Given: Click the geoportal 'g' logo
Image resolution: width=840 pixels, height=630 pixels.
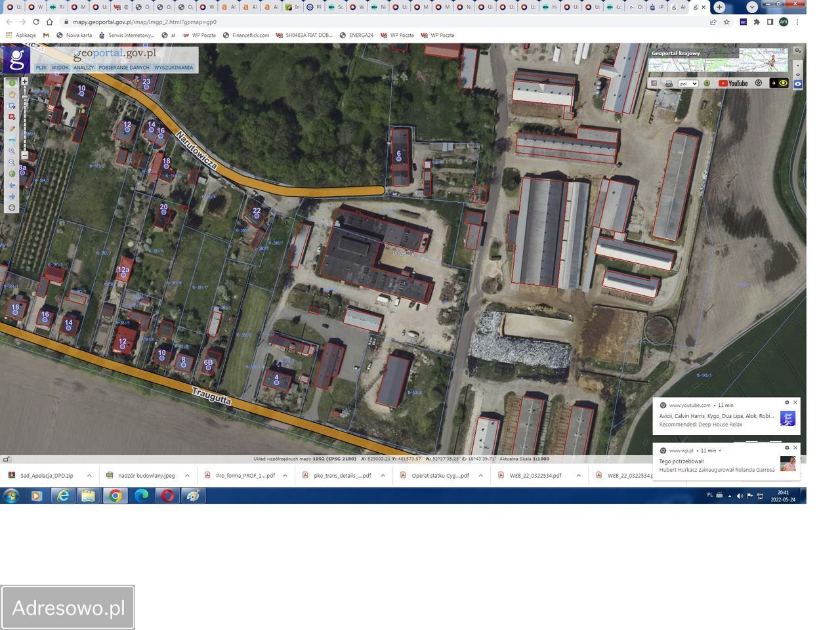Looking at the screenshot, I should coord(16,60).
